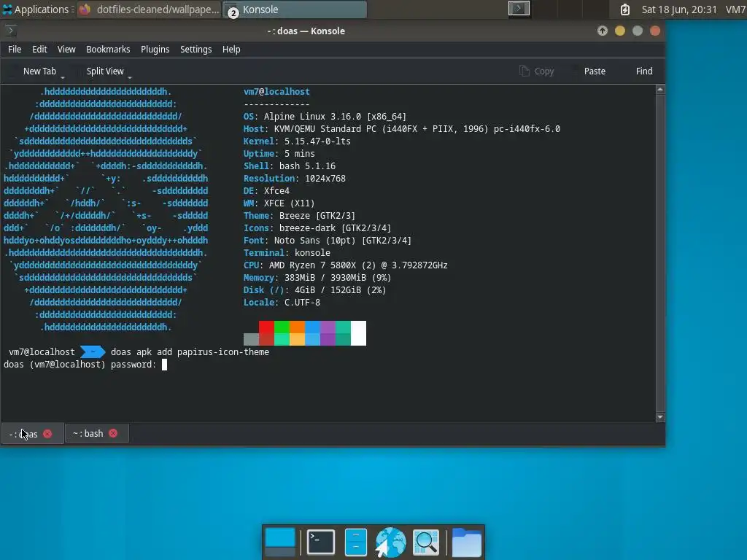Click the 'DE: Xfce4' line
Image resolution: width=747 pixels, height=560 pixels.
tap(266, 190)
